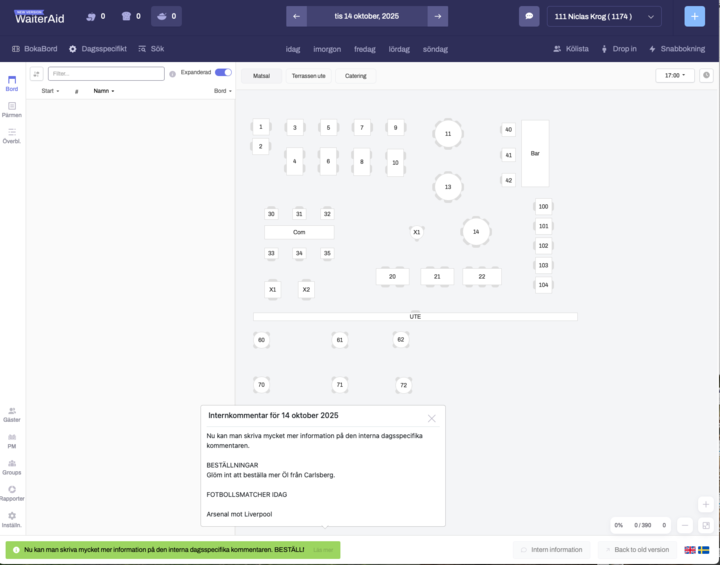Open the chat messages icon
This screenshot has width=720, height=565.
pos(529,16)
